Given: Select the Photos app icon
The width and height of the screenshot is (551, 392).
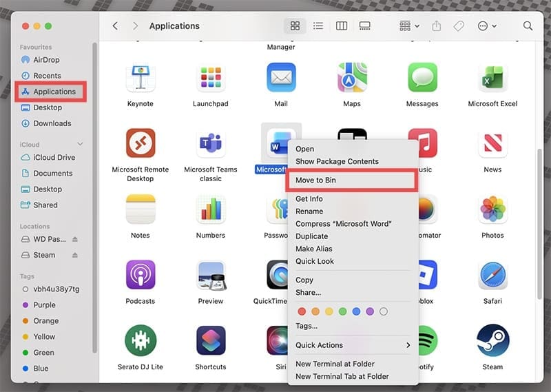Looking at the screenshot, I should [492, 209].
